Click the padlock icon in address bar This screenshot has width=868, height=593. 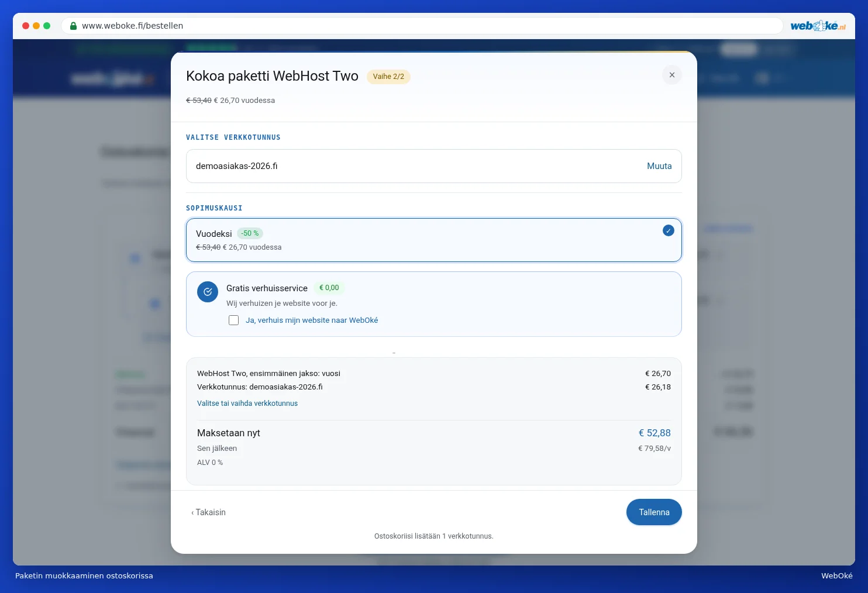[73, 26]
